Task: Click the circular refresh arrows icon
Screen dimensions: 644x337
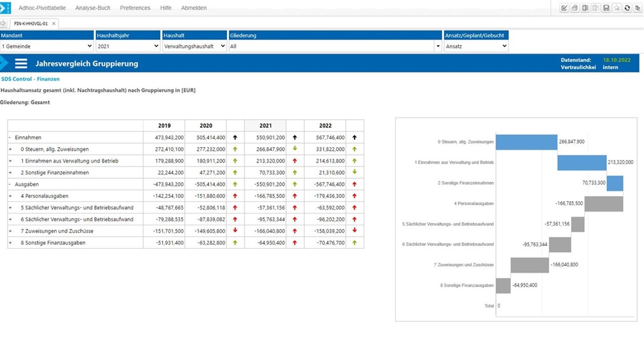Action: tap(627, 8)
